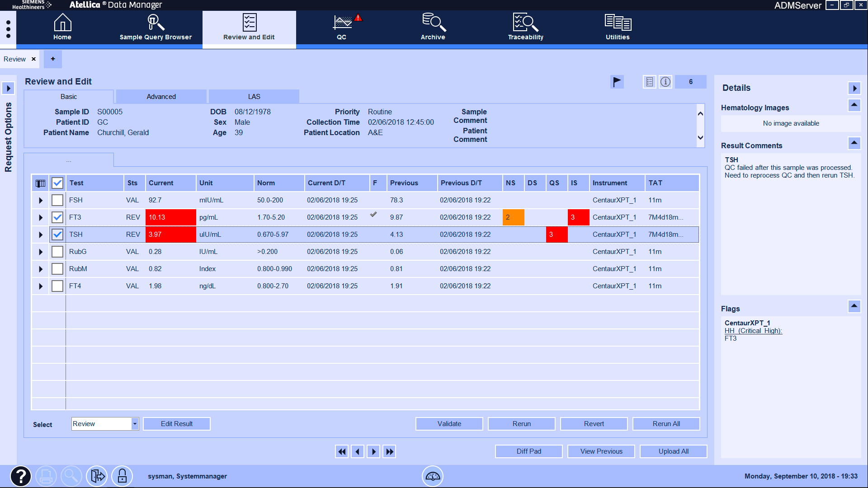
Task: Expand the FT3 row arrow
Action: pyautogui.click(x=41, y=217)
